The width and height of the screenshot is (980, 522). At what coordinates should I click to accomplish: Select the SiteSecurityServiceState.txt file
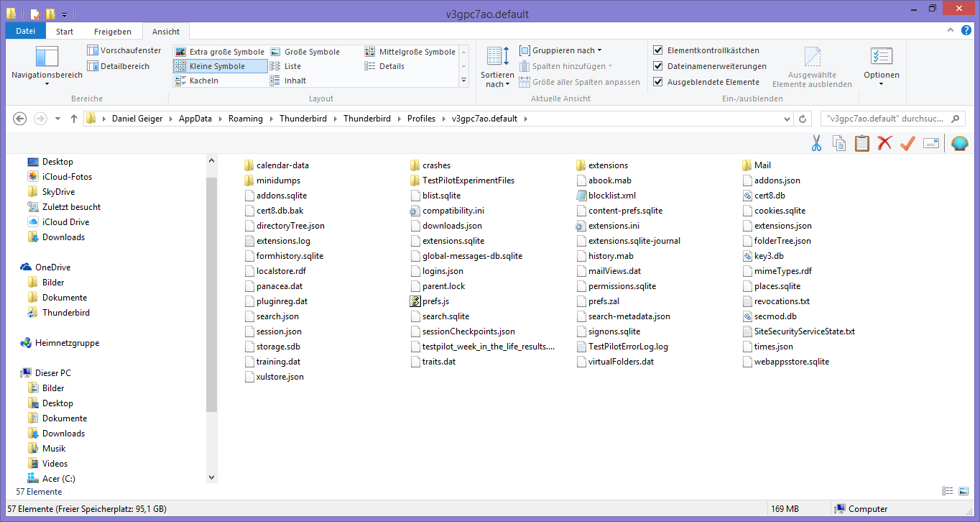(799, 331)
